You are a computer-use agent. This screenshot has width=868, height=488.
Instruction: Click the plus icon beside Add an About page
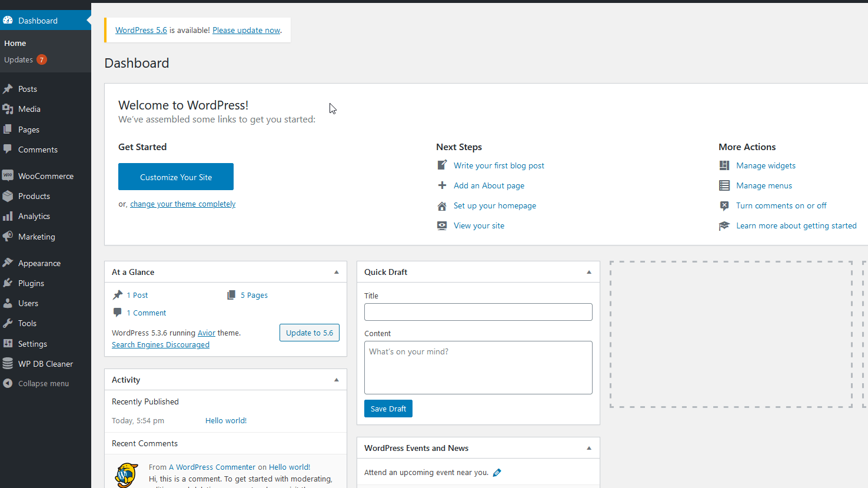point(442,185)
